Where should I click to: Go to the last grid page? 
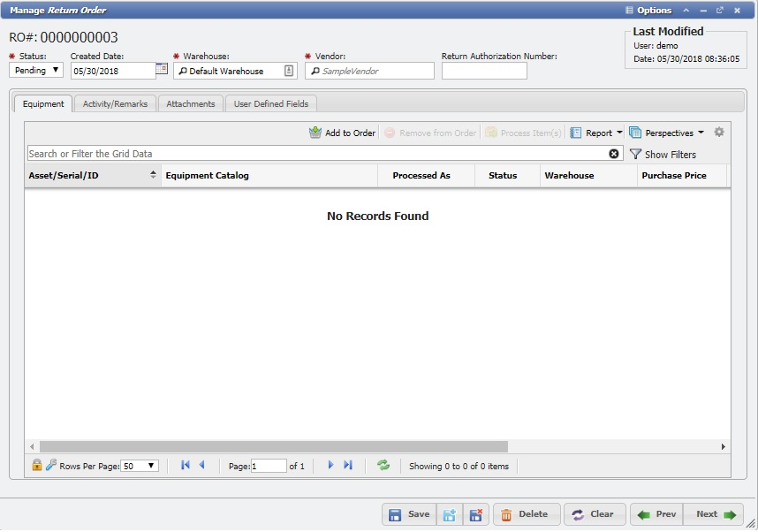(348, 465)
